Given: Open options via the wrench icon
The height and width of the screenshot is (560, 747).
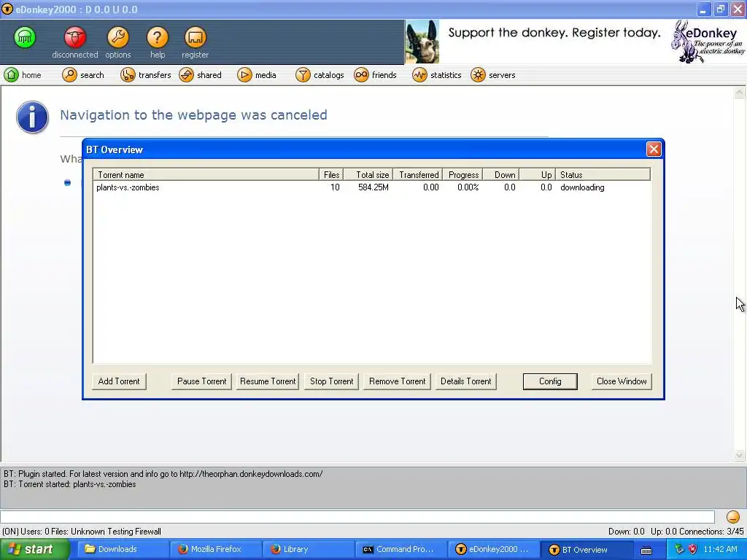Looking at the screenshot, I should click(x=117, y=37).
